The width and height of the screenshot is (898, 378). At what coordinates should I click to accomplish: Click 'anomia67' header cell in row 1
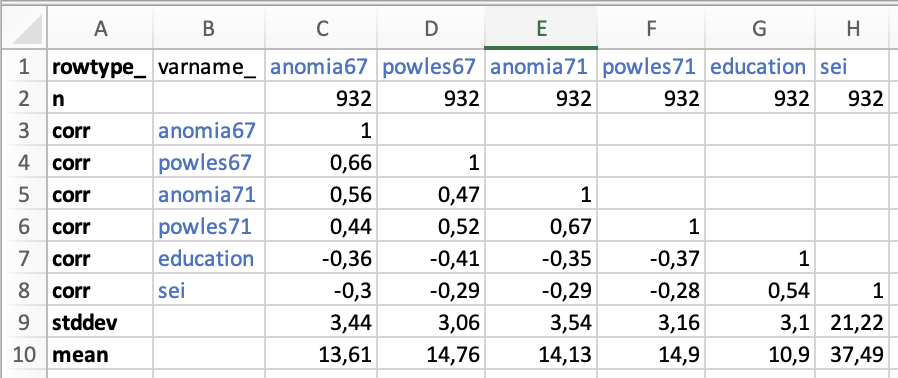pyautogui.click(x=320, y=67)
